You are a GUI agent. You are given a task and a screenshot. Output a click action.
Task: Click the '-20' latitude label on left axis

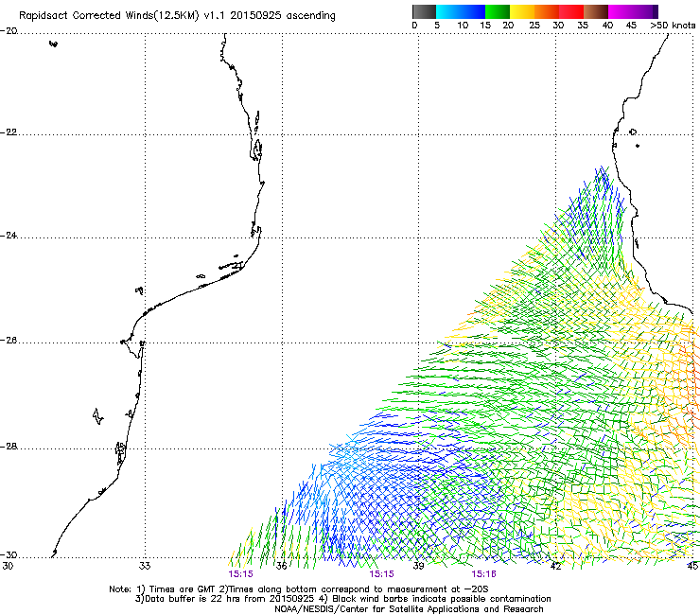[9, 31]
